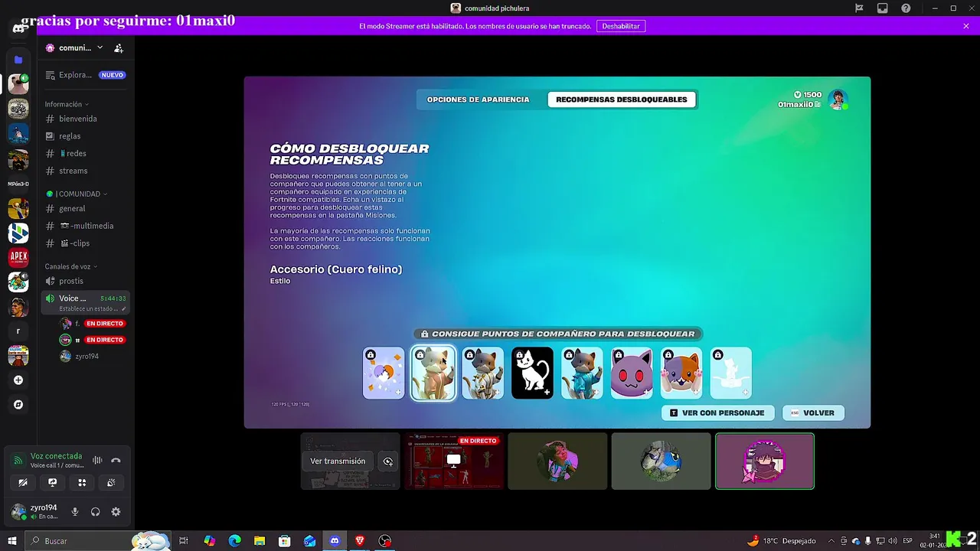Click Ver transmisión button
The image size is (980, 551).
[338, 461]
